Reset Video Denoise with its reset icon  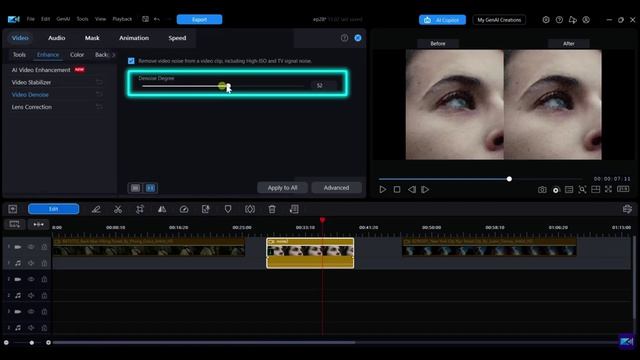coord(99,95)
